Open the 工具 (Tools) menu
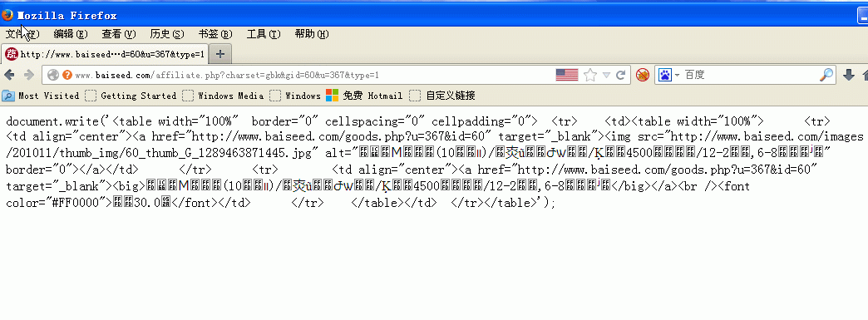The image size is (868, 320). 264,34
